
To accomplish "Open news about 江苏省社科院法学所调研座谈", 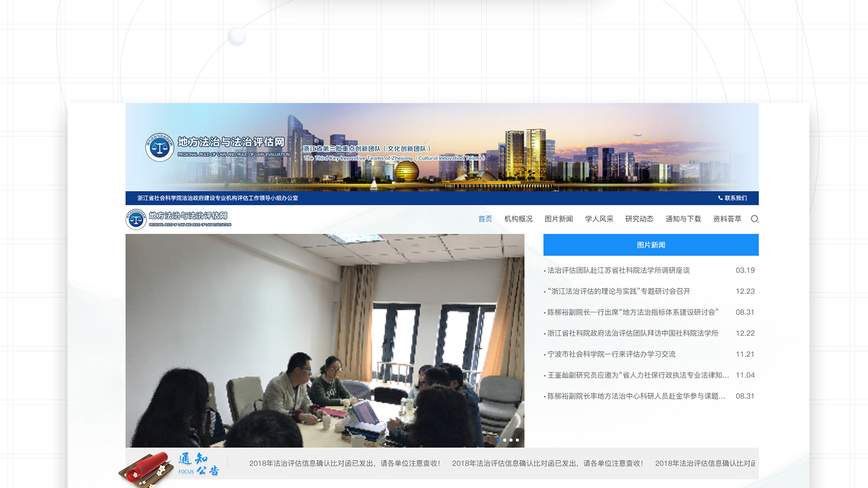I will click(618, 271).
